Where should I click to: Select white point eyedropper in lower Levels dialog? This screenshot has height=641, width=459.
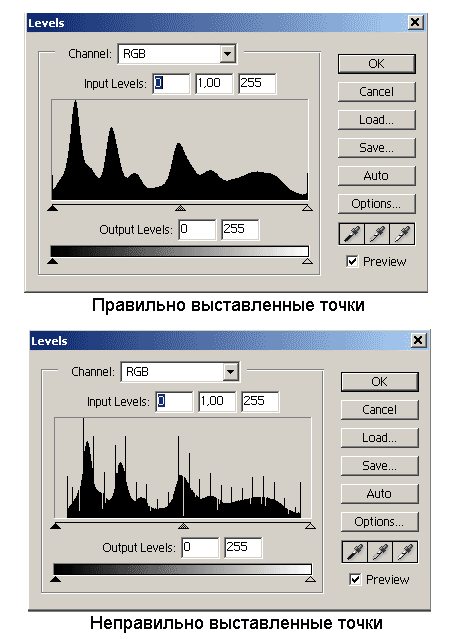(405, 552)
